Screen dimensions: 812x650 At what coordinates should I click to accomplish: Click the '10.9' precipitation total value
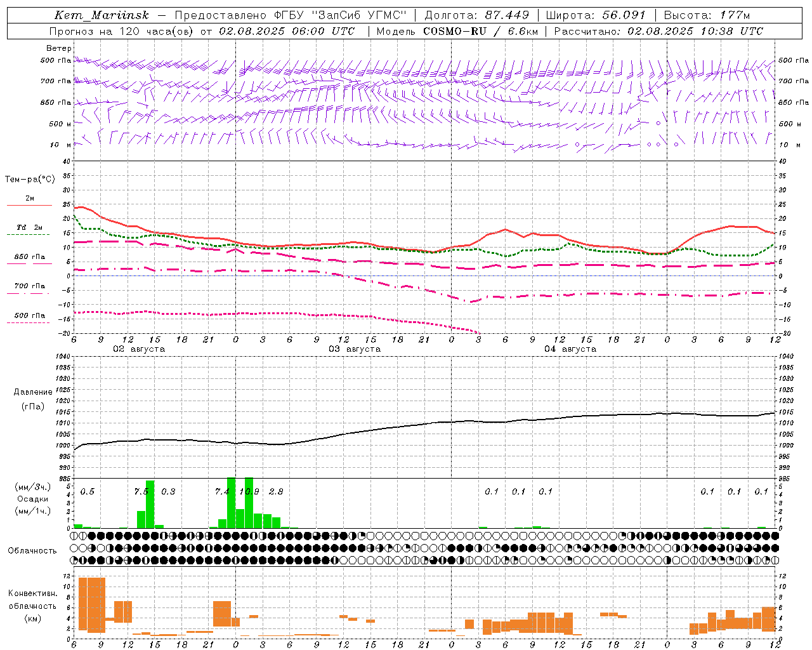coord(249,491)
